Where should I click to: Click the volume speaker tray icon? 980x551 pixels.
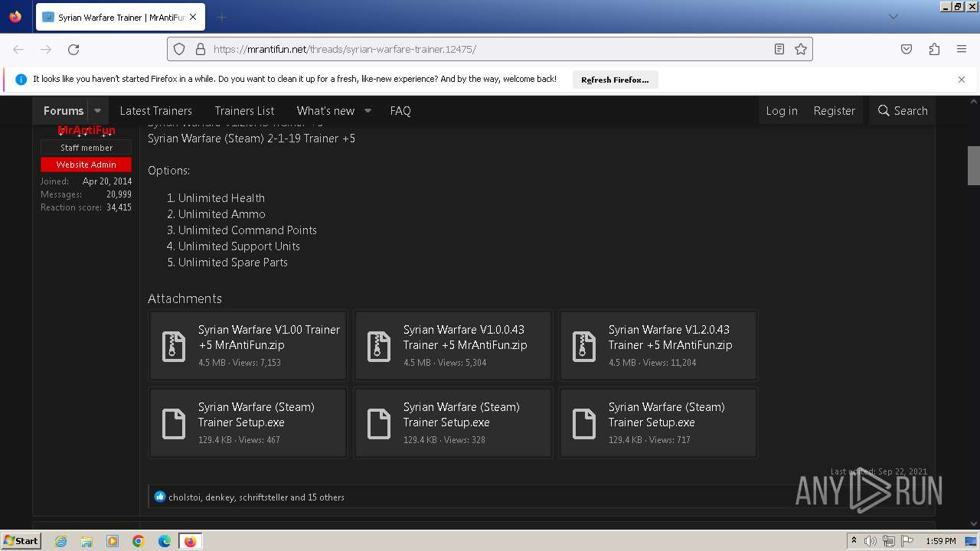(x=871, y=541)
